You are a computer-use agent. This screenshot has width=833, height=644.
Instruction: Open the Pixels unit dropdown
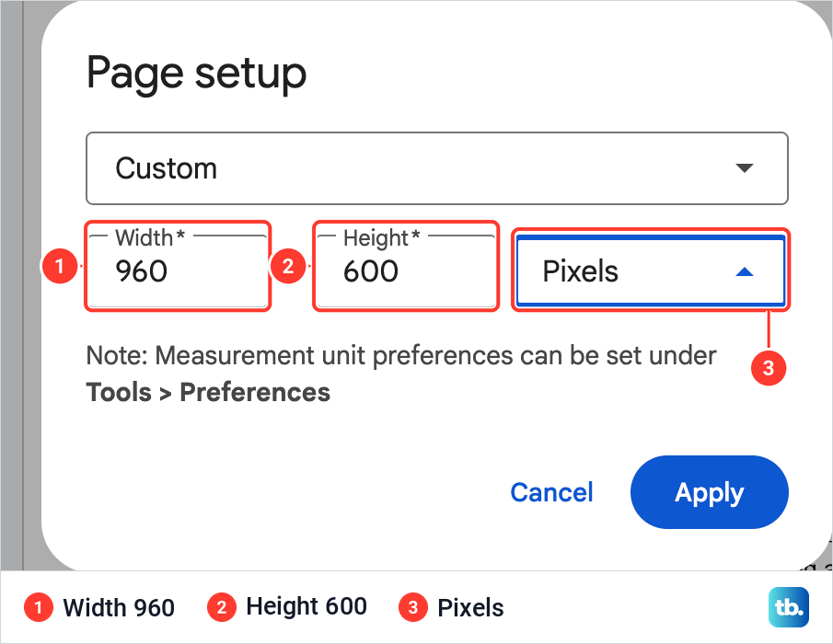(x=650, y=271)
